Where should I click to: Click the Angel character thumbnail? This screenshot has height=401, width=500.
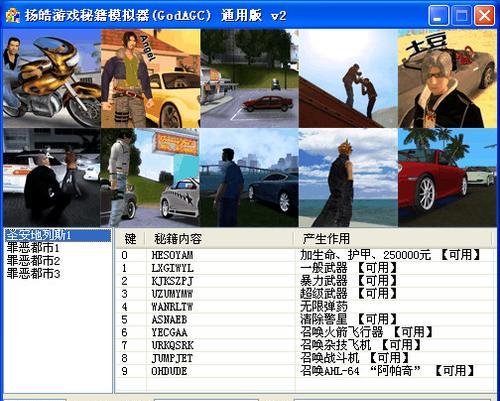point(151,78)
